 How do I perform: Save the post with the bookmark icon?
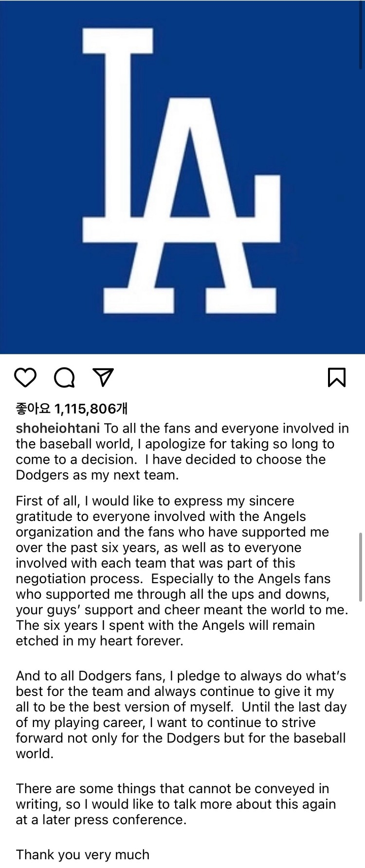[x=337, y=378]
